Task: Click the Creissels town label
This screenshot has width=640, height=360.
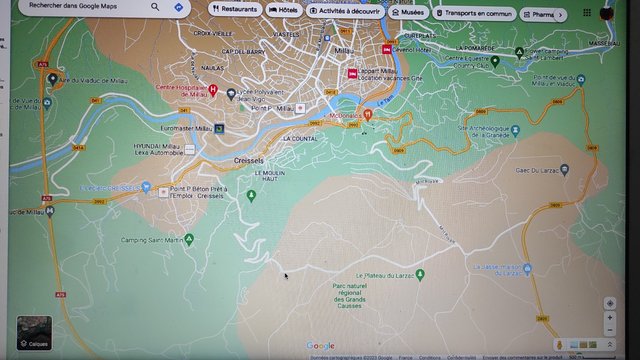Action: coord(249,160)
